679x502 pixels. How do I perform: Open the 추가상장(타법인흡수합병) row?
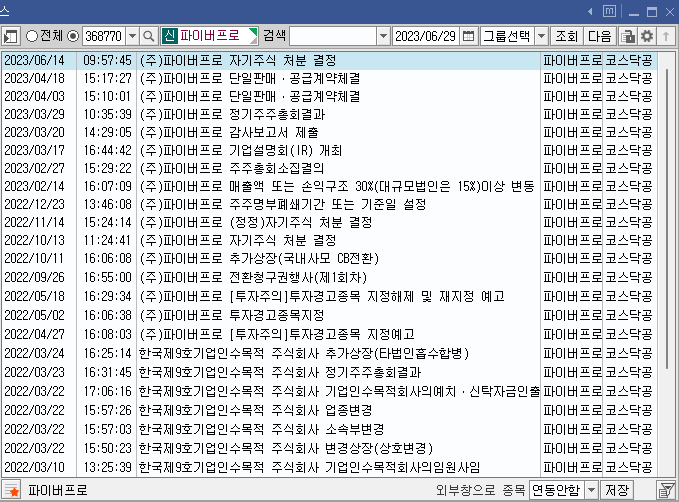click(329, 353)
